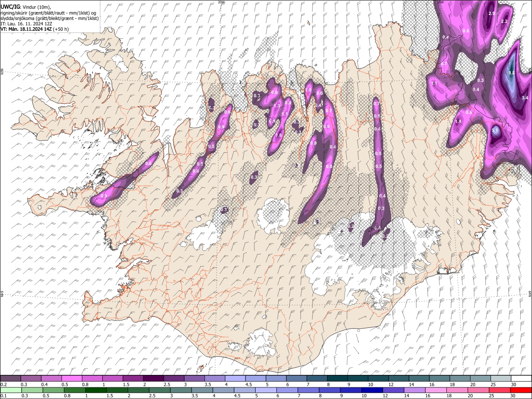Click the 20W longitude label
The height and width of the screenshot is (399, 532).
coord(222,2)
